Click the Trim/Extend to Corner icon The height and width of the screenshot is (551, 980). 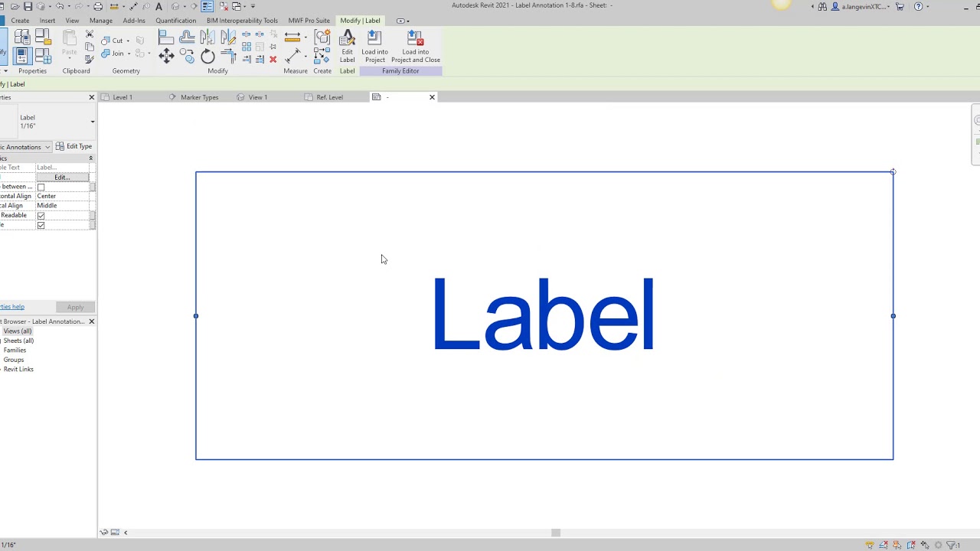pyautogui.click(x=228, y=56)
